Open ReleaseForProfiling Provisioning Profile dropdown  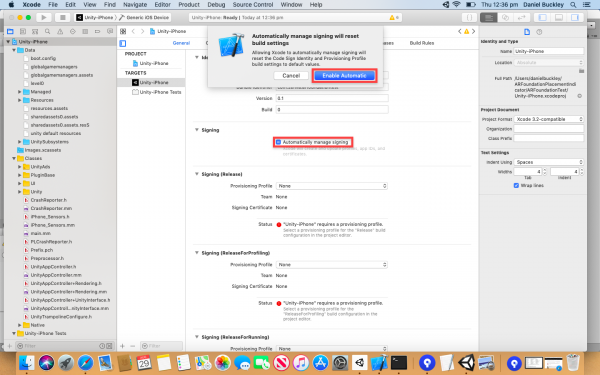332,265
